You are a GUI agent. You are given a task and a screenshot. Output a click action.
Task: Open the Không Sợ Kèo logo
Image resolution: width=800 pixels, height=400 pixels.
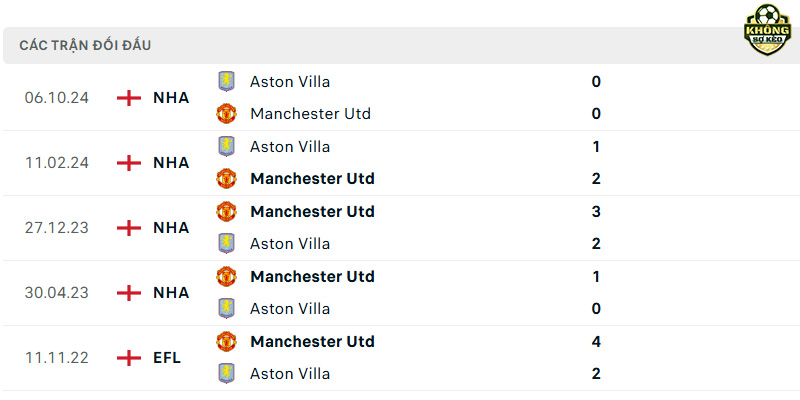[x=767, y=30]
